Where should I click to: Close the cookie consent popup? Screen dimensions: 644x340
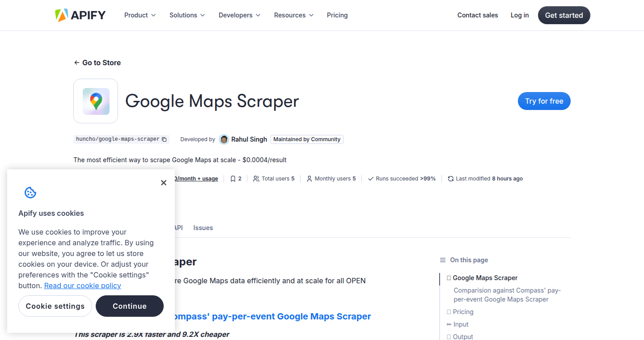click(x=164, y=183)
